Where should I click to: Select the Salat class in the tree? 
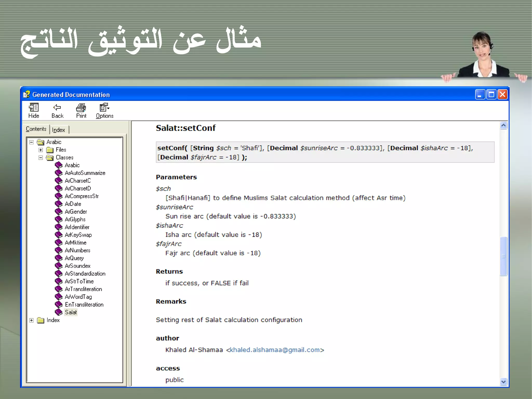(71, 312)
